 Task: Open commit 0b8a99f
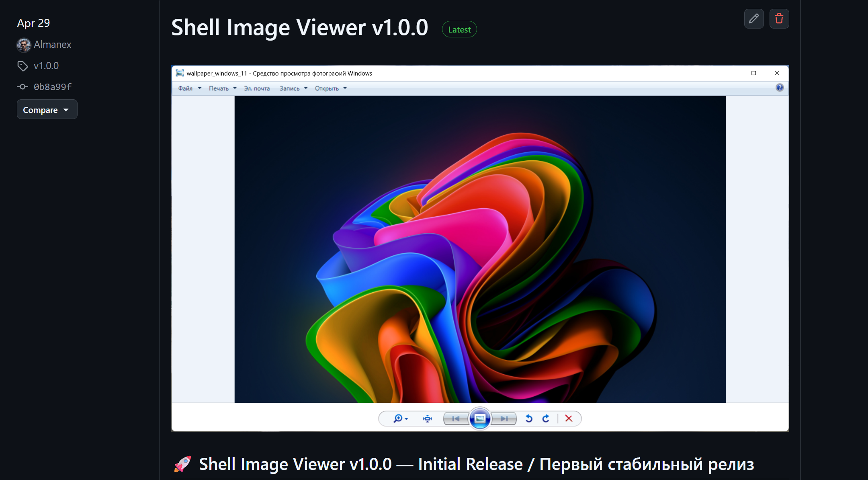click(53, 87)
